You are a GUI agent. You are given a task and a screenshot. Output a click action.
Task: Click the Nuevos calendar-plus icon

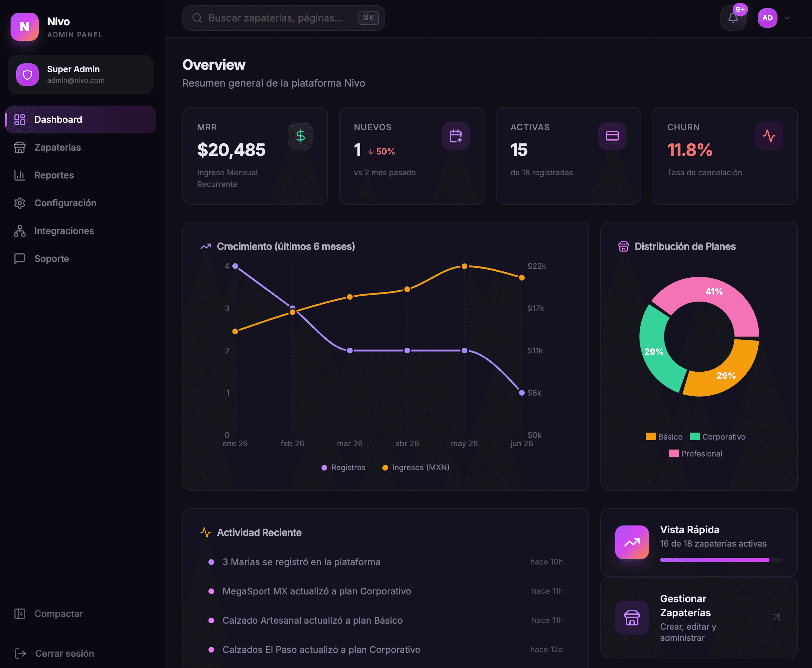456,136
